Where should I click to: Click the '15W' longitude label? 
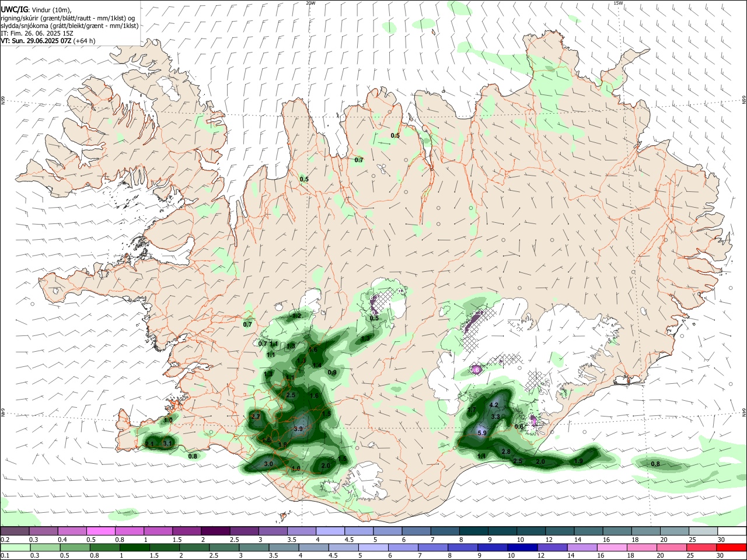tap(618, 3)
